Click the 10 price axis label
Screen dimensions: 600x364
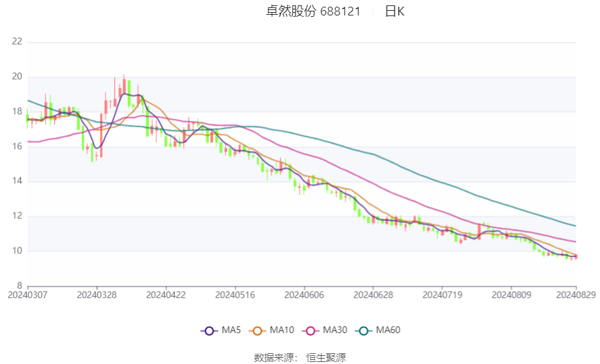point(17,251)
